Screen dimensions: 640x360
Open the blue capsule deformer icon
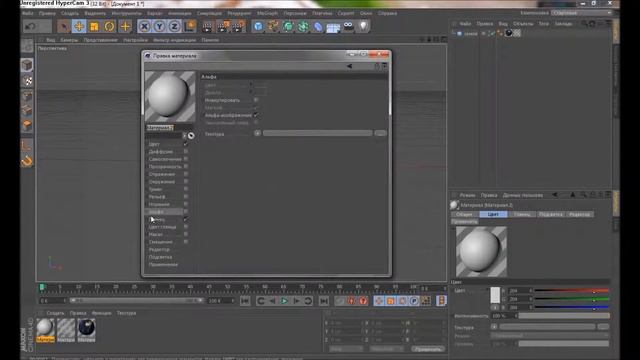318,27
